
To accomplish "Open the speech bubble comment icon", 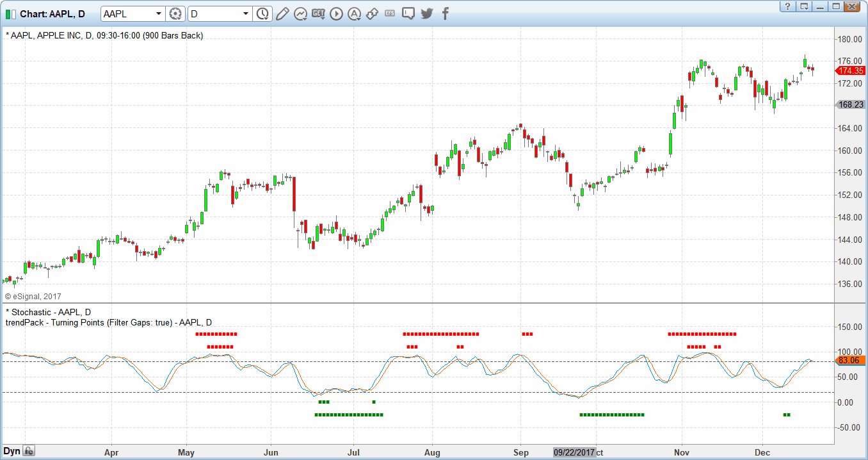I will point(409,13).
